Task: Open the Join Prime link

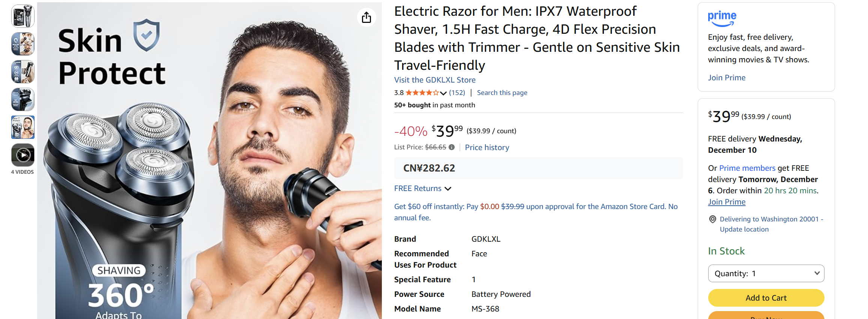Action: tap(726, 77)
